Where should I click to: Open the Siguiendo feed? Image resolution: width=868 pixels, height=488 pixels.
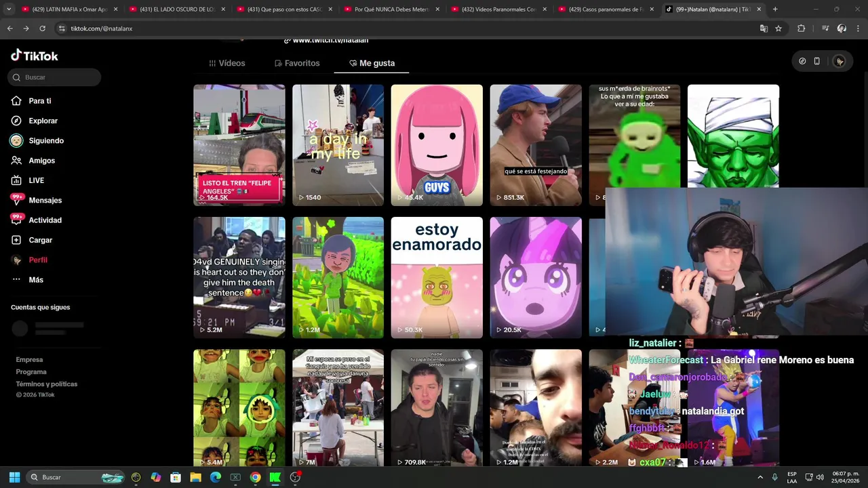(x=46, y=141)
